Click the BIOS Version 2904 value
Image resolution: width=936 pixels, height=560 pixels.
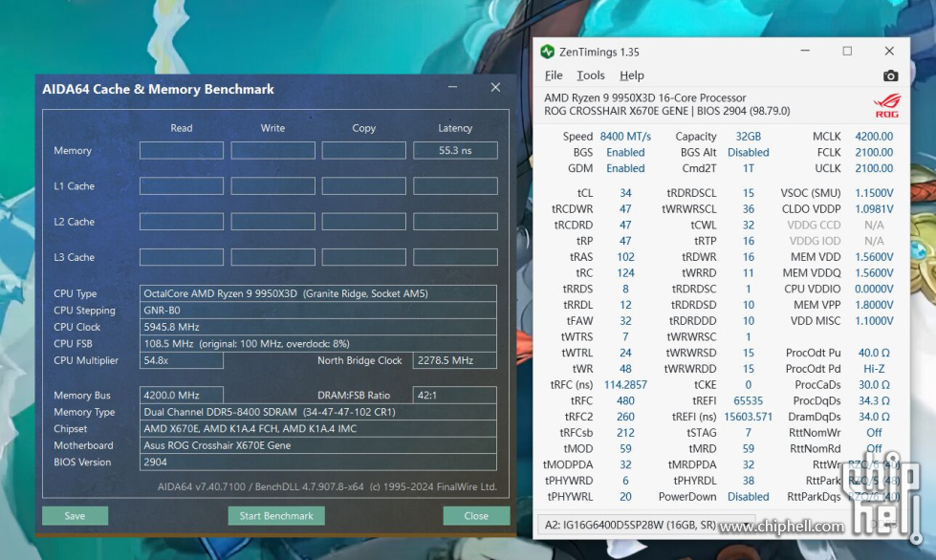318,462
